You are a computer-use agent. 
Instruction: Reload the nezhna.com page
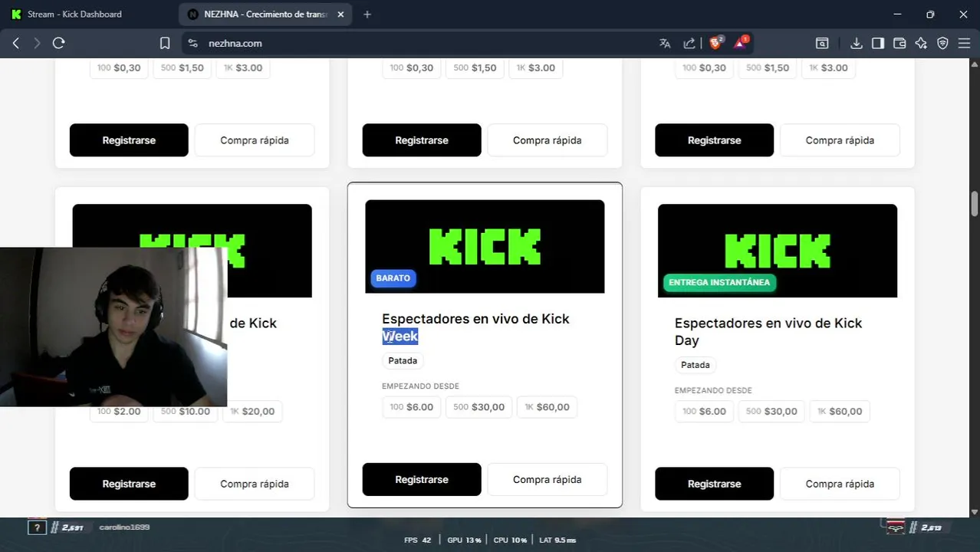[58, 43]
